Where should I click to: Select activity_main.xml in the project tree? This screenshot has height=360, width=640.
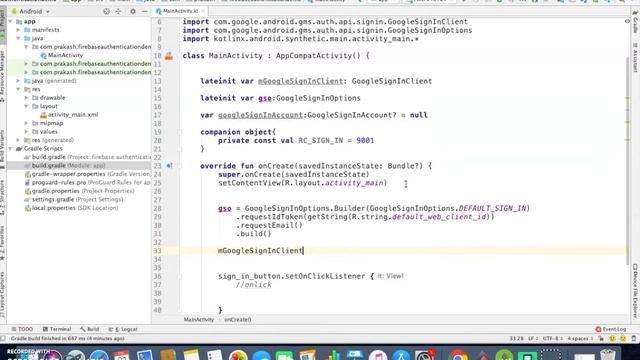coord(73,115)
